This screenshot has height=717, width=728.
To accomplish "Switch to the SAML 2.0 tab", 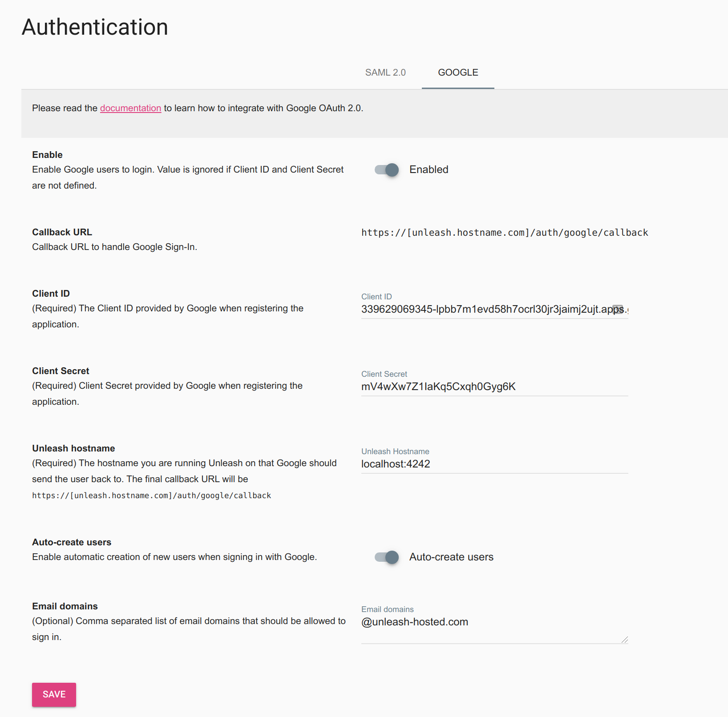I will [385, 72].
